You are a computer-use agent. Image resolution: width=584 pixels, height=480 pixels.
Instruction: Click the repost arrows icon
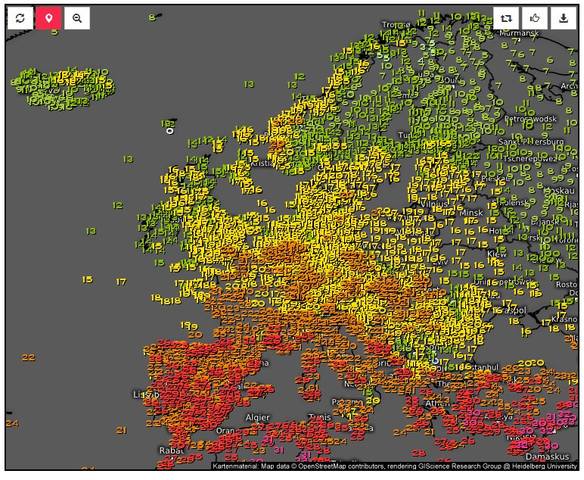tap(506, 18)
